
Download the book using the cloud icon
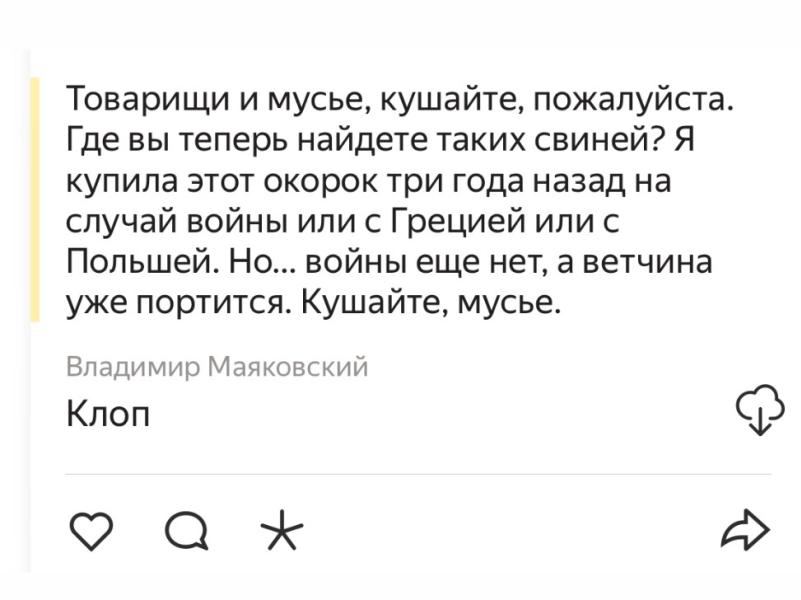pyautogui.click(x=758, y=409)
